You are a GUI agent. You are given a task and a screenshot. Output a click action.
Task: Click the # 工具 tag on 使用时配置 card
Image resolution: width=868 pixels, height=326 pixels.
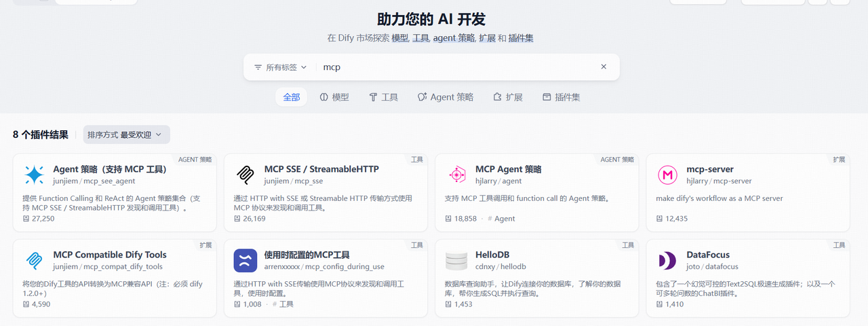[283, 304]
